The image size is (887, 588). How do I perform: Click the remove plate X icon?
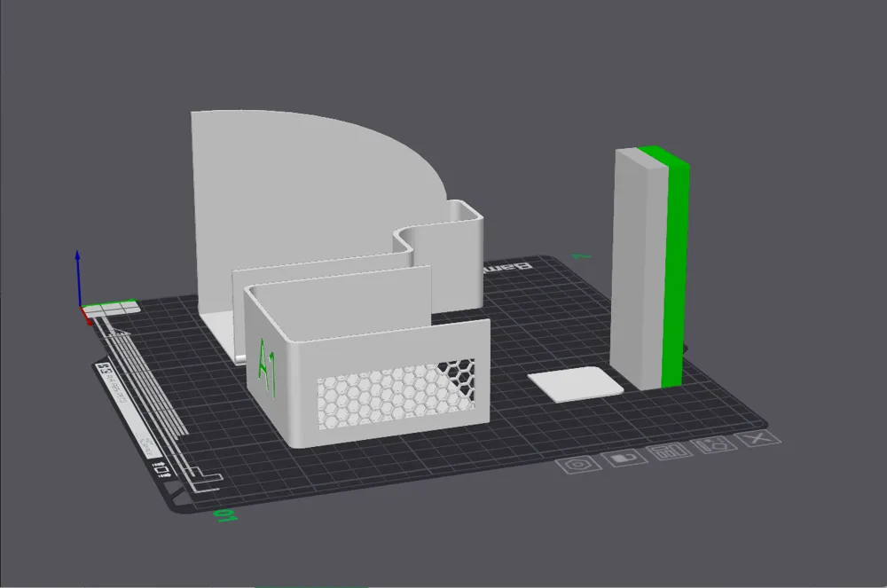(758, 440)
